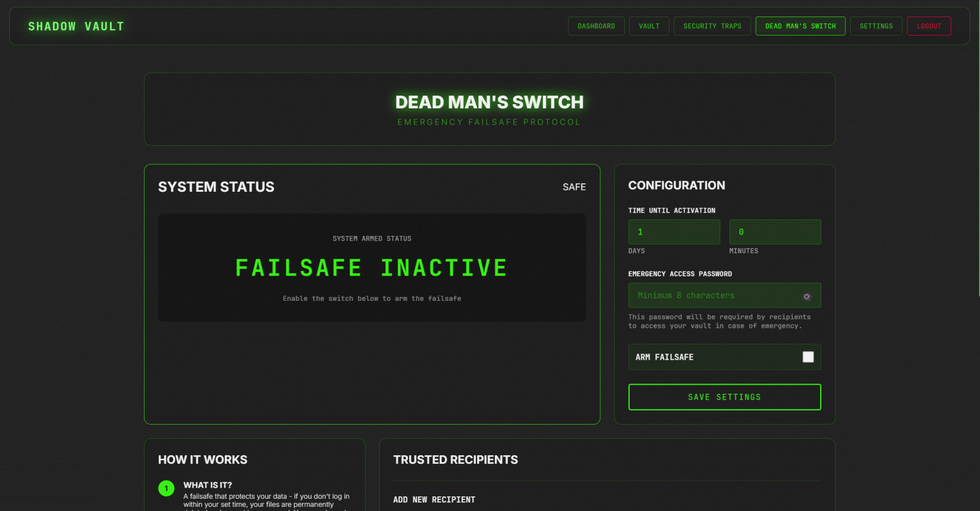980x511 pixels.
Task: Click the Minutes input field
Action: coord(775,232)
